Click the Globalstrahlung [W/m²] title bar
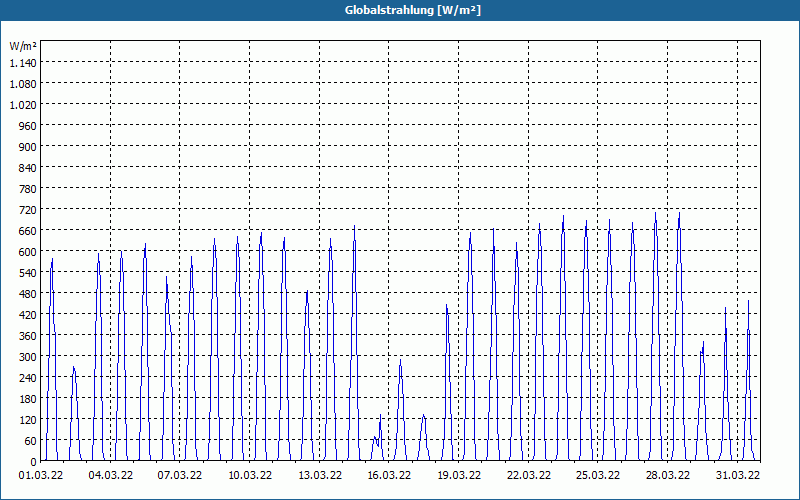The height and width of the screenshot is (500, 800). [400, 10]
